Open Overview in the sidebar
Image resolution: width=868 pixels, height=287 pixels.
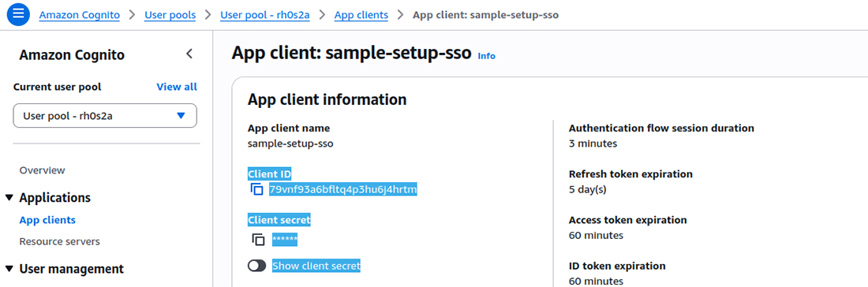click(x=42, y=170)
